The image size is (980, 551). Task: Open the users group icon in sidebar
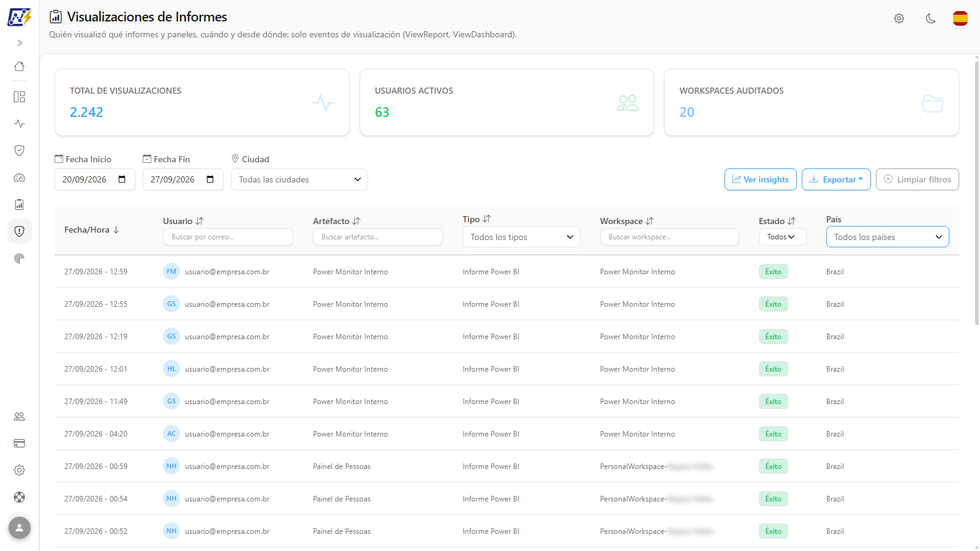click(20, 416)
